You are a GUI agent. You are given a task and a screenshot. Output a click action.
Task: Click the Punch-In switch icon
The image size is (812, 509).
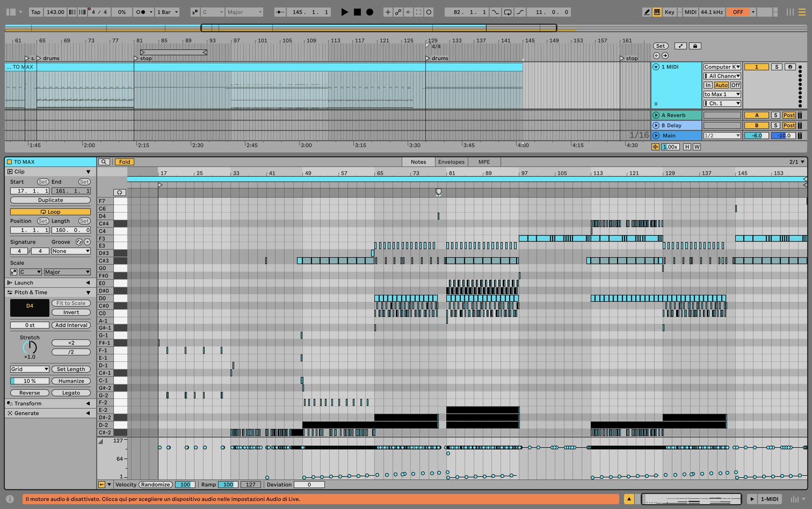(x=495, y=12)
